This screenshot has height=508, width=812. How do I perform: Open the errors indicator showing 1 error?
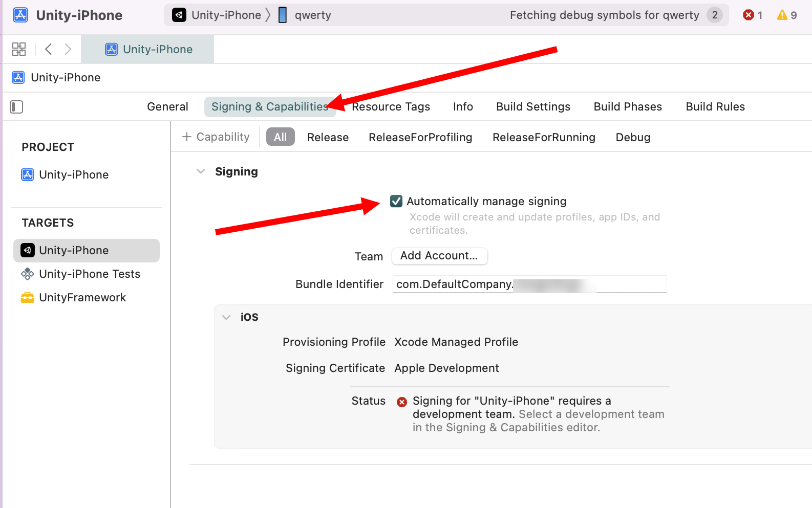(x=753, y=15)
